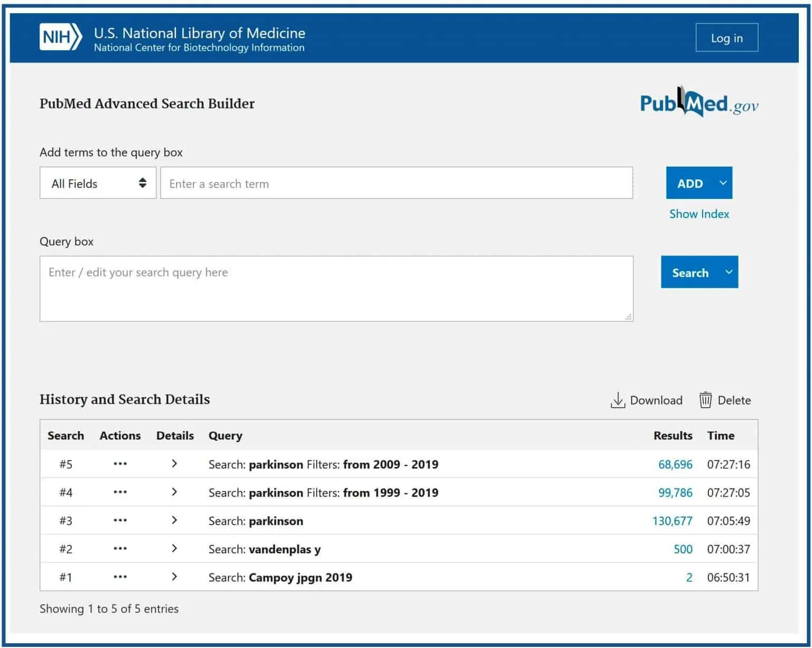The height and width of the screenshot is (648, 812).
Task: Expand details chevron for search #4
Action: [x=174, y=492]
